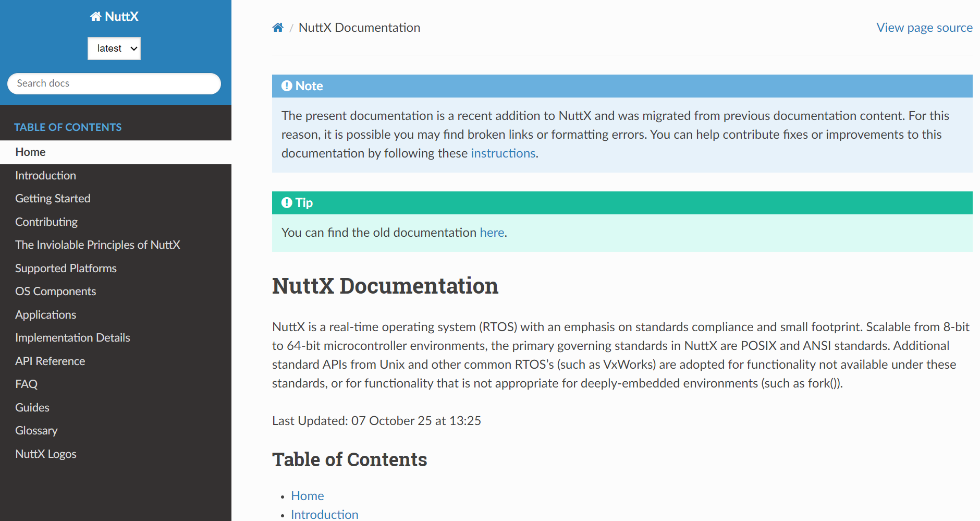Click Introduction link in contents list
This screenshot has width=980, height=521.
coord(324,514)
